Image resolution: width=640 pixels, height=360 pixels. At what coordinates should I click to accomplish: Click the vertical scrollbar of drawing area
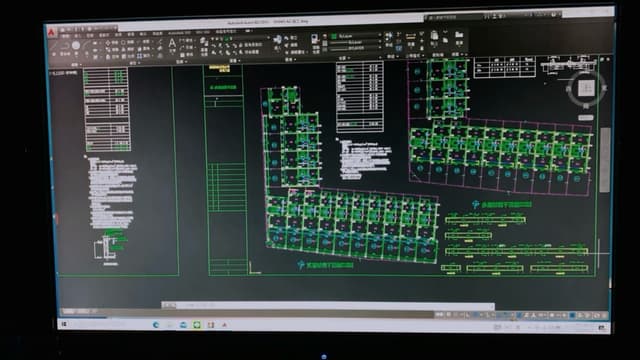tap(604, 160)
